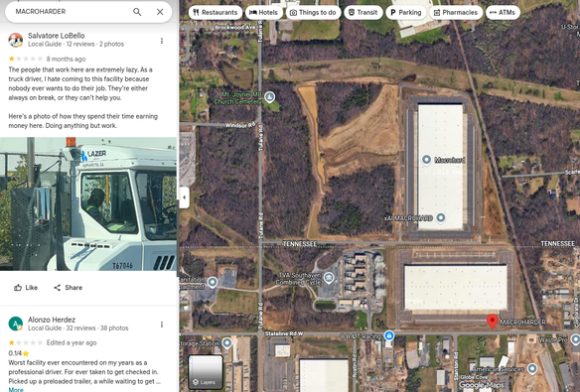Collapse the side panel arrow
The width and height of the screenshot is (580, 392).
click(185, 197)
